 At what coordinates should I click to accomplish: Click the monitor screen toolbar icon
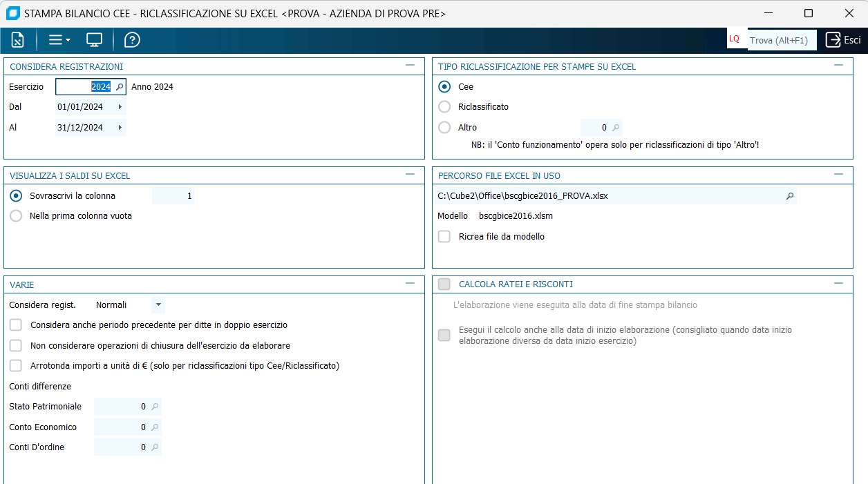(x=95, y=40)
